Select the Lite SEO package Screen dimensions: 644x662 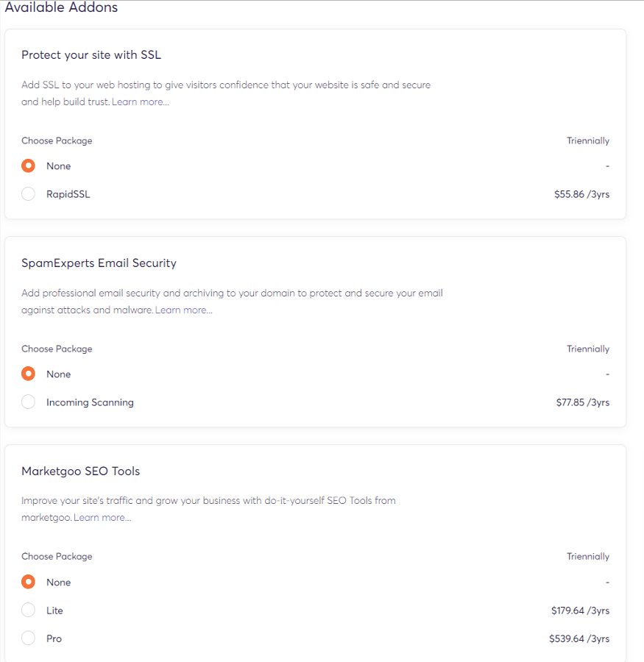[x=28, y=610]
